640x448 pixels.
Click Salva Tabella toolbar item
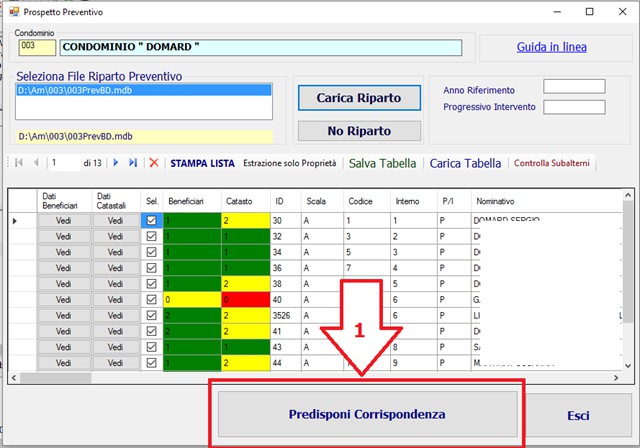click(382, 163)
